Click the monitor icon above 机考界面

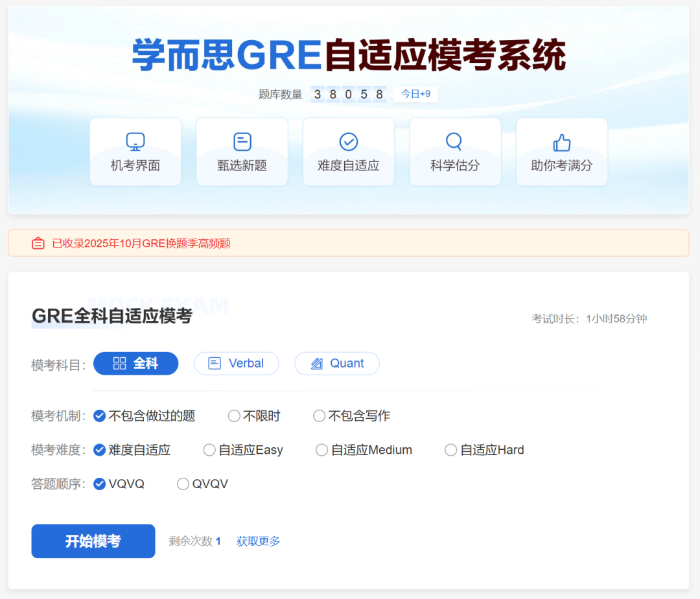click(x=135, y=141)
